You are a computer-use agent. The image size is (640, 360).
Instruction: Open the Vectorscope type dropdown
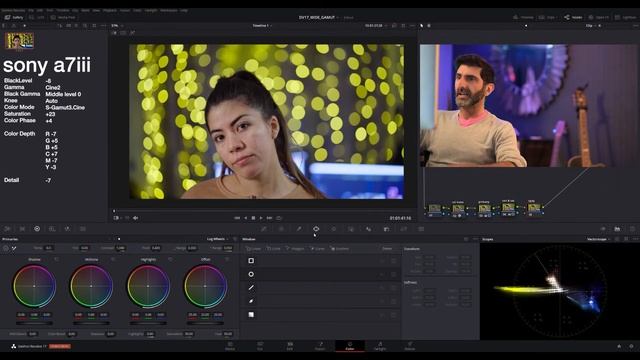tap(598, 239)
